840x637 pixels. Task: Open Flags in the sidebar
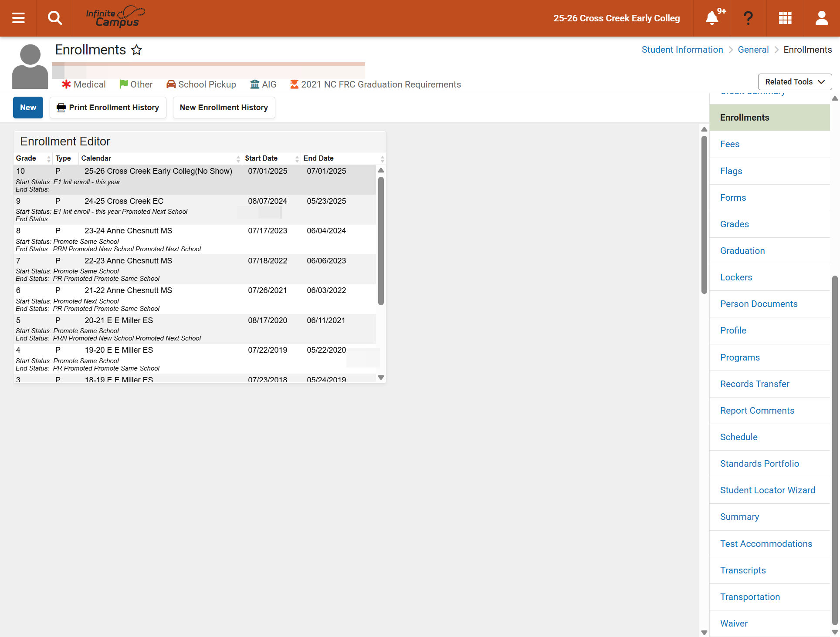pyautogui.click(x=770, y=171)
